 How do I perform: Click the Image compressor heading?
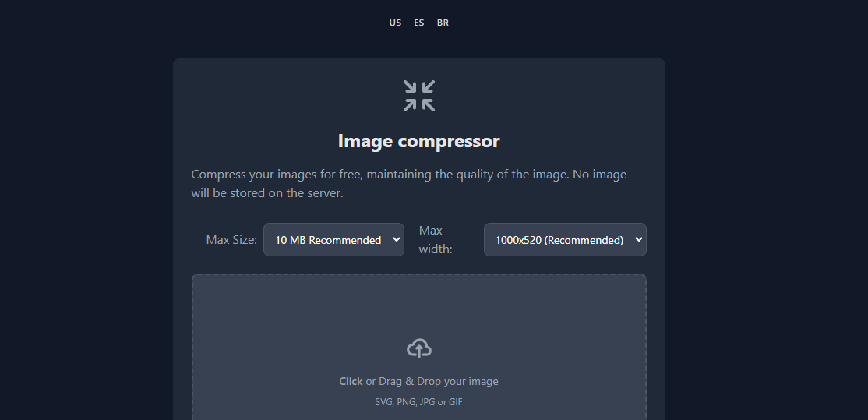(419, 141)
